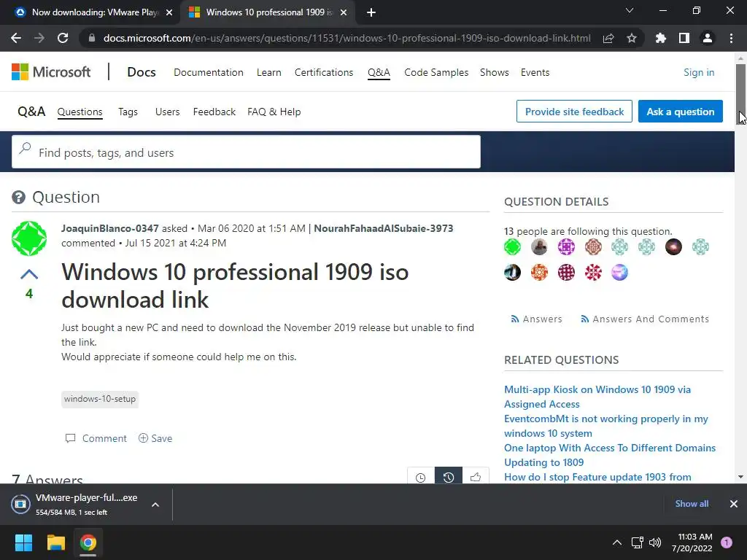Bookmark this page with the star icon
Image resolution: width=747 pixels, height=560 pixels.
(x=632, y=38)
